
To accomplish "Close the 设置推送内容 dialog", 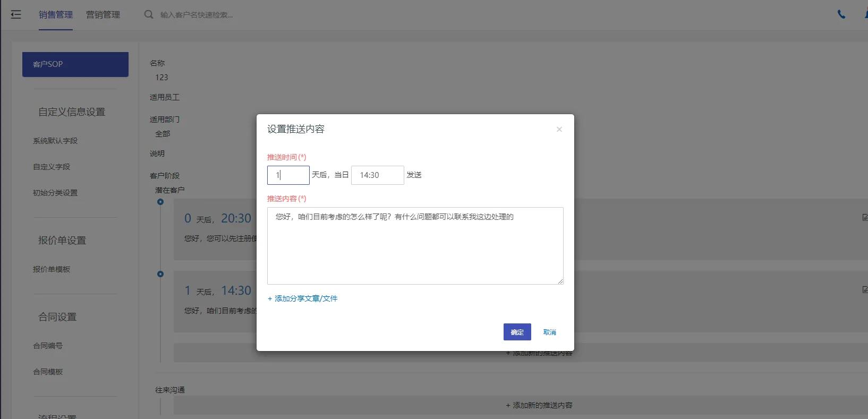I will tap(559, 129).
